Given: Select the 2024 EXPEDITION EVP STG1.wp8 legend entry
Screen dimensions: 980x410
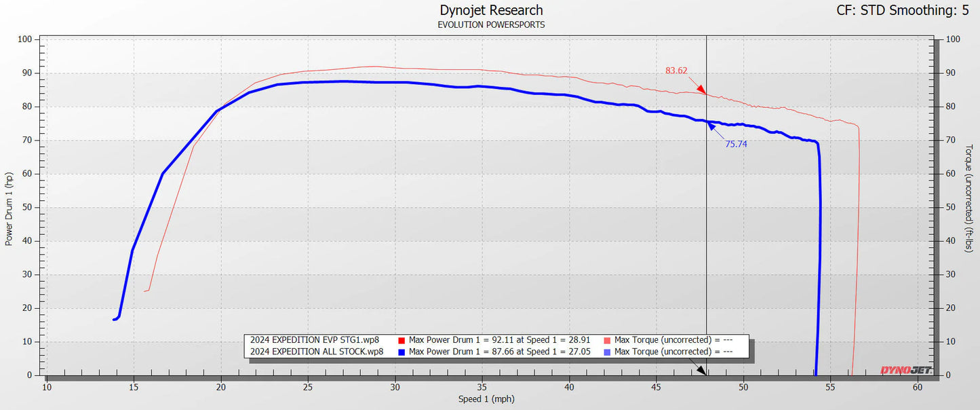Looking at the screenshot, I should (314, 340).
